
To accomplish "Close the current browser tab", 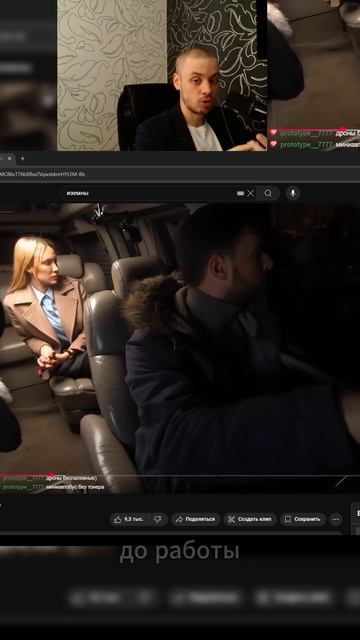I will (9, 158).
